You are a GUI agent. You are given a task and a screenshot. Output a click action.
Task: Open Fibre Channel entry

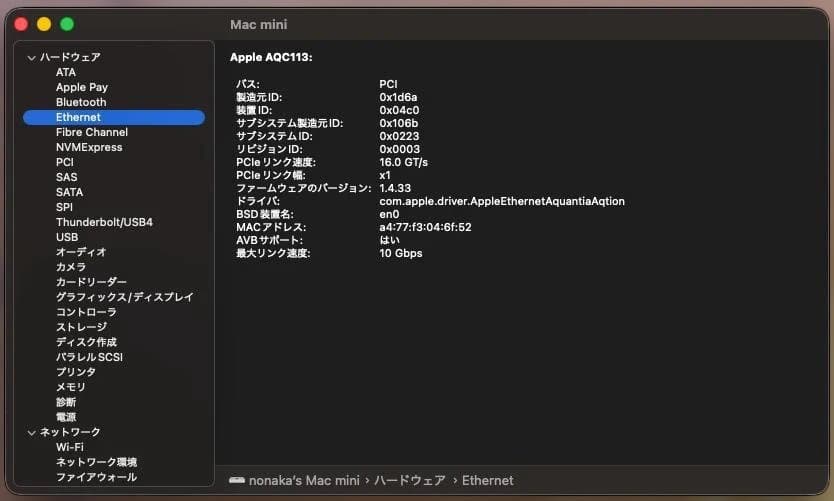click(x=92, y=132)
